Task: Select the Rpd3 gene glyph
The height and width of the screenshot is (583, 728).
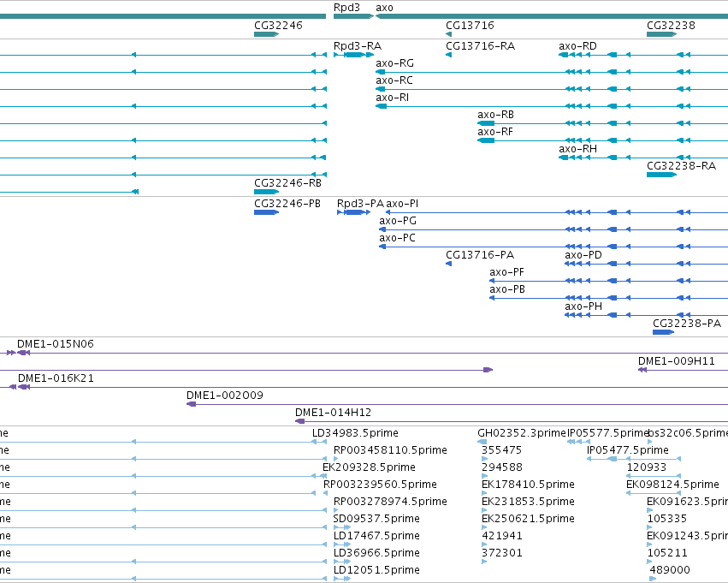Action: coord(353,16)
